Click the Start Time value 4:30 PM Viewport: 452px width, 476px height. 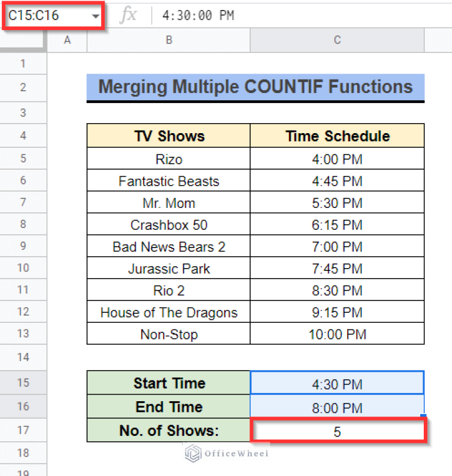coord(337,384)
